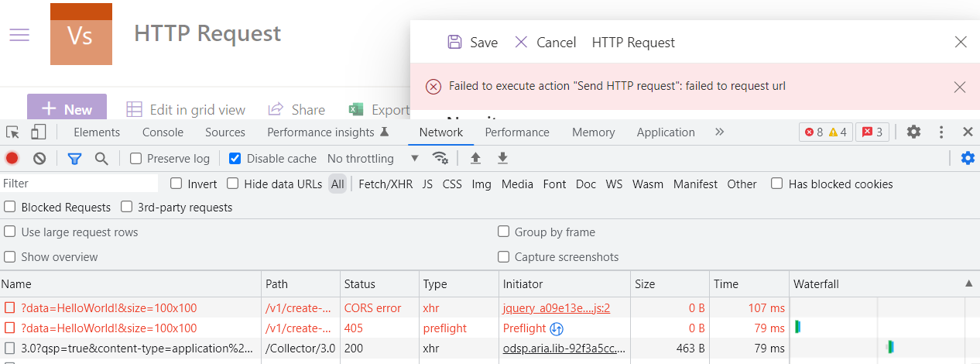Check Hide data URLs option
Viewport: 980px width, 364px height.
tap(233, 184)
